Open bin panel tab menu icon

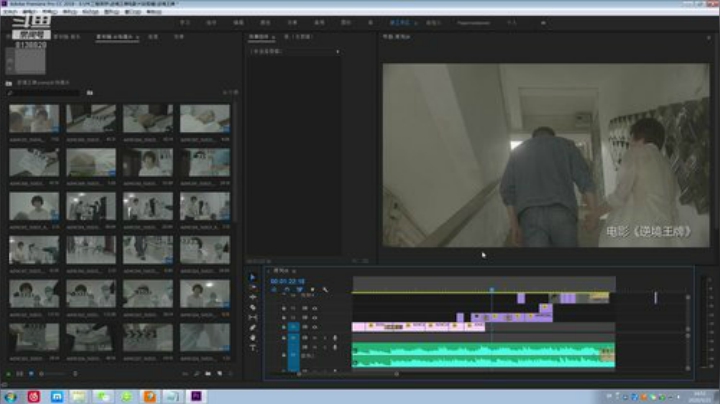(137, 37)
